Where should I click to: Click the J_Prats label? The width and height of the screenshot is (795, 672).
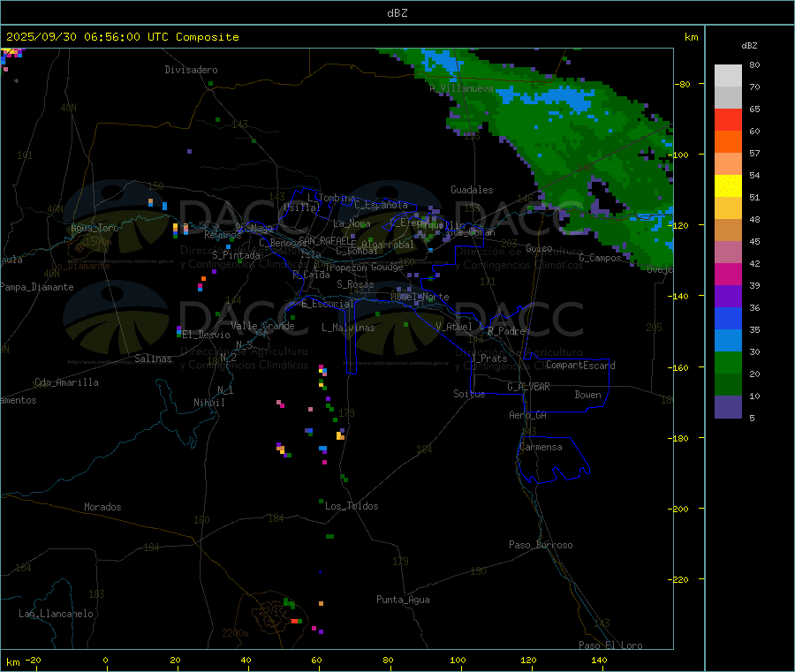(489, 359)
